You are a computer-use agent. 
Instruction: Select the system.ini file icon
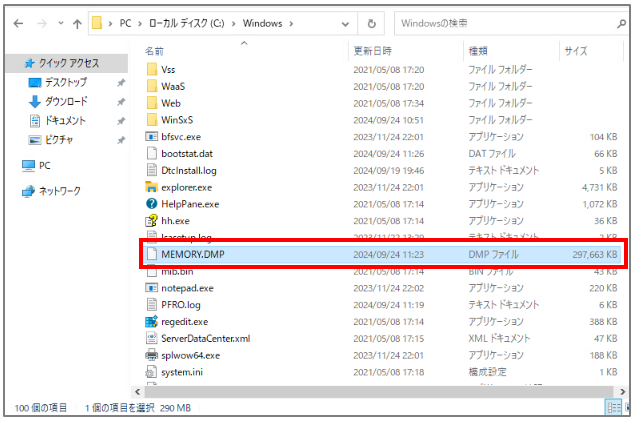(151, 372)
